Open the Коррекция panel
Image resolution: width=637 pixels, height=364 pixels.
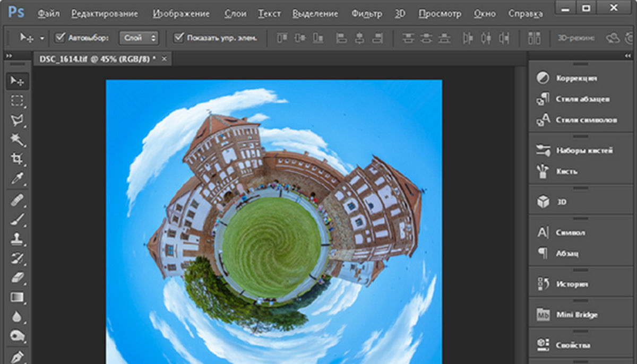click(576, 78)
